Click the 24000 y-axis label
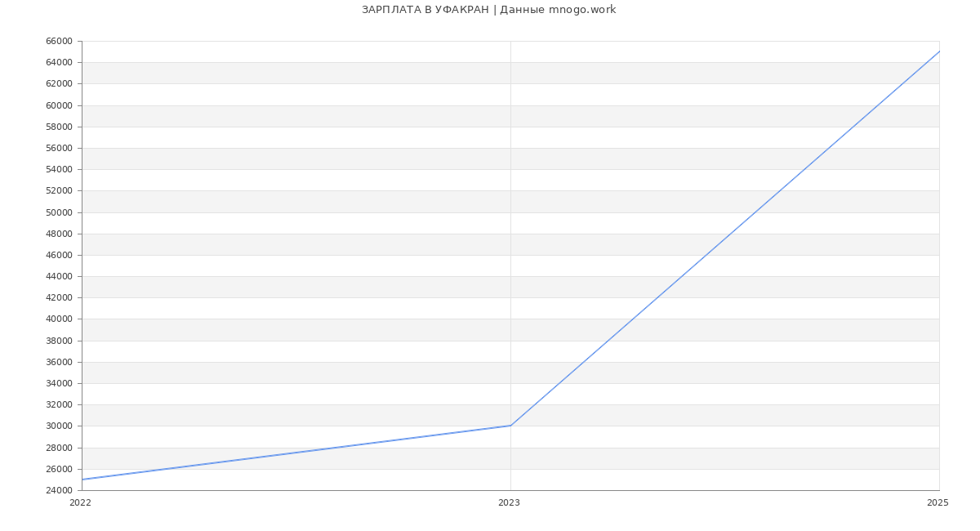Image resolution: width=980 pixels, height=531 pixels. (x=59, y=490)
